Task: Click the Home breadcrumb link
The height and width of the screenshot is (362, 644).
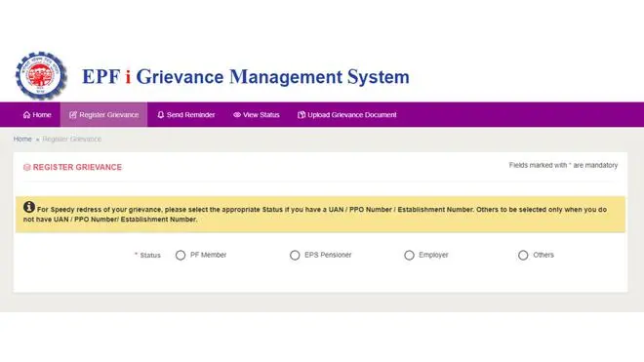Action: pyautogui.click(x=22, y=139)
